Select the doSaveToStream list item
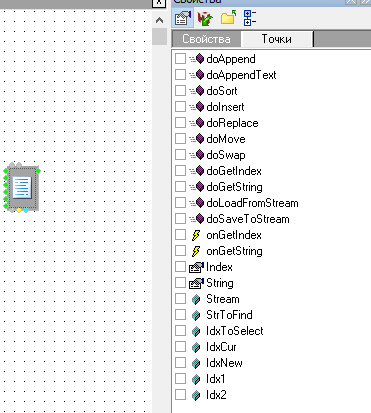Image resolution: width=371 pixels, height=413 pixels. tap(248, 219)
